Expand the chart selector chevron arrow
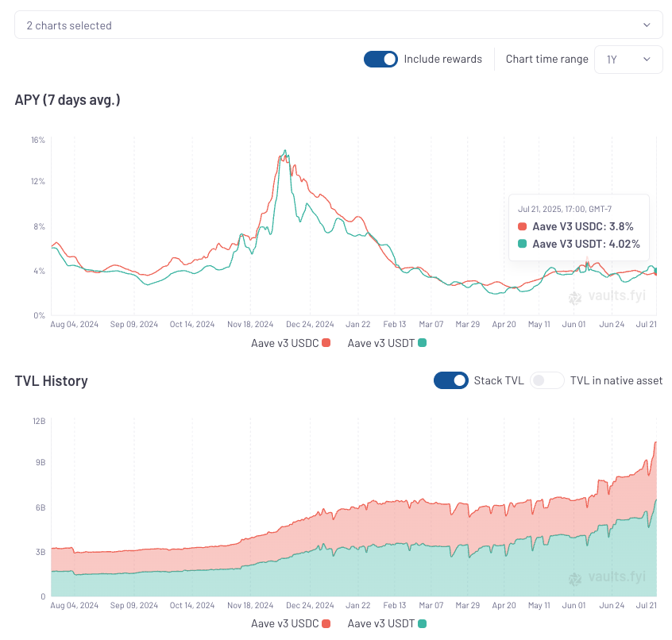Screen dimensions: 672x640 tap(647, 25)
